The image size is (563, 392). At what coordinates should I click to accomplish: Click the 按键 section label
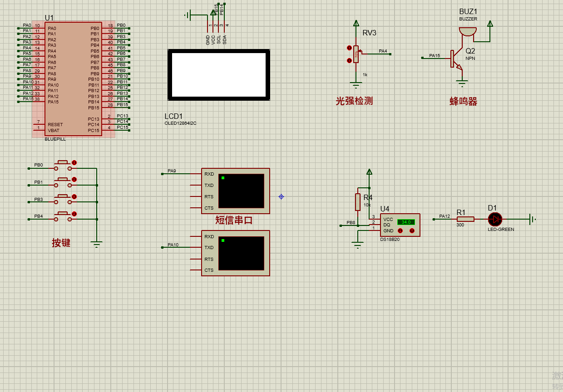[x=61, y=243]
